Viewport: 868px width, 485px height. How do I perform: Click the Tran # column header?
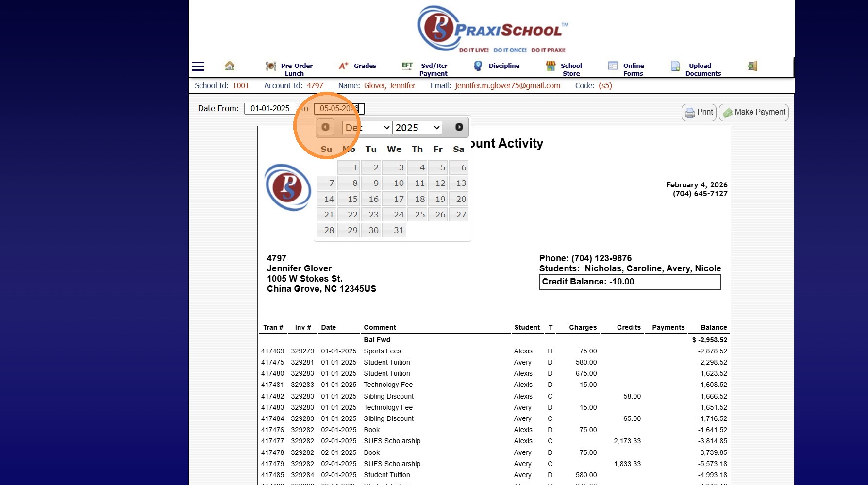273,328
